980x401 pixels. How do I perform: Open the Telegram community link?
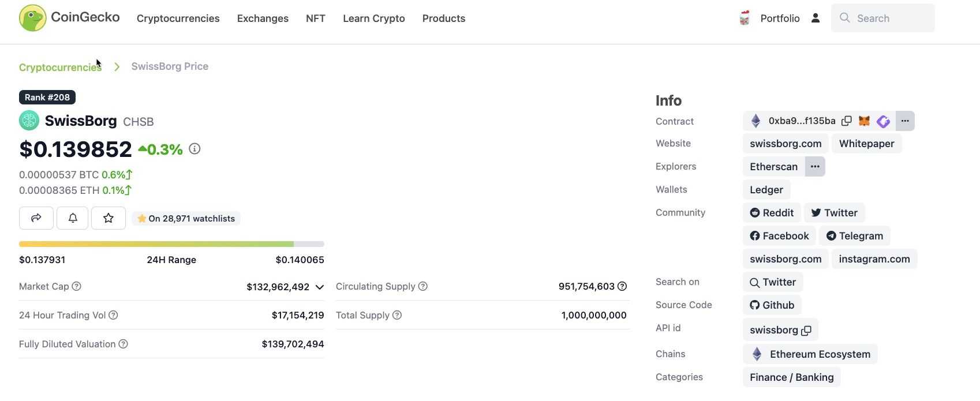pos(855,236)
